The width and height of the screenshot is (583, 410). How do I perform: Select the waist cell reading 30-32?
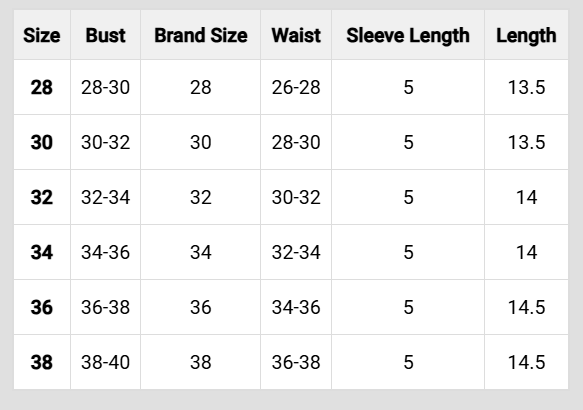click(296, 197)
